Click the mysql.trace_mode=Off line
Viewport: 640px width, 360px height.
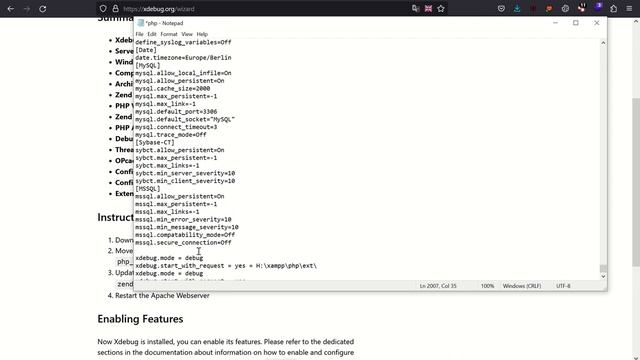point(171,135)
